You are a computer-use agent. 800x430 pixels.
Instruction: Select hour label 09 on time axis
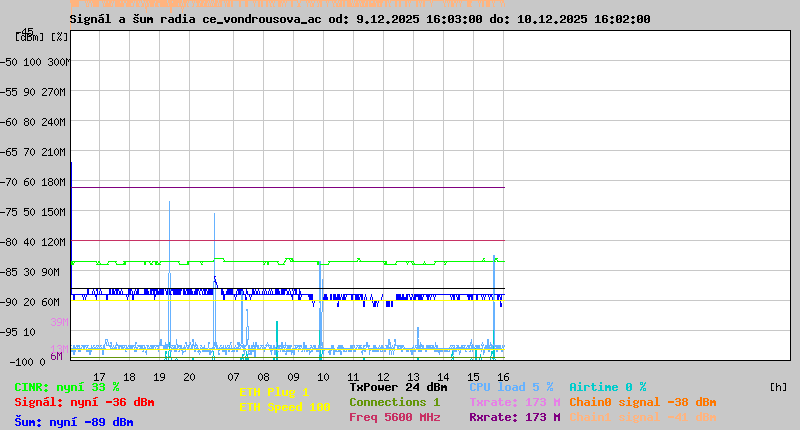[x=293, y=377]
